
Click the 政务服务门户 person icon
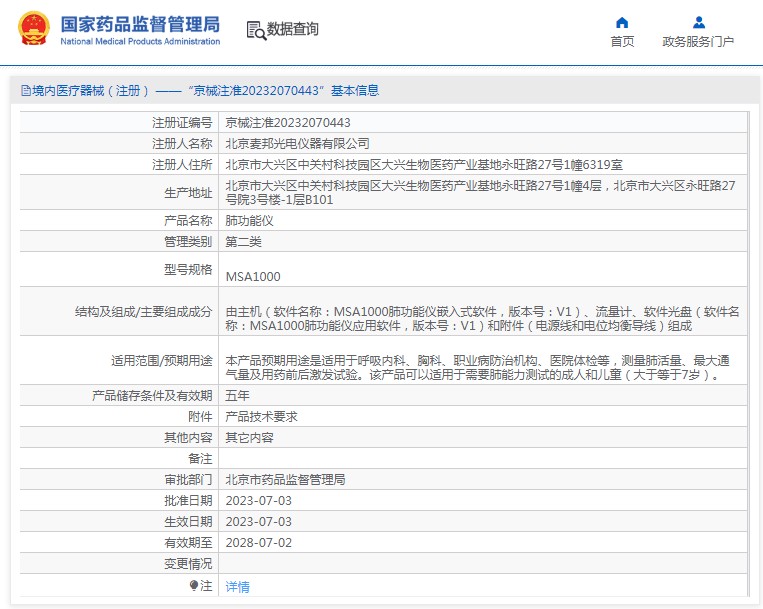[698, 22]
